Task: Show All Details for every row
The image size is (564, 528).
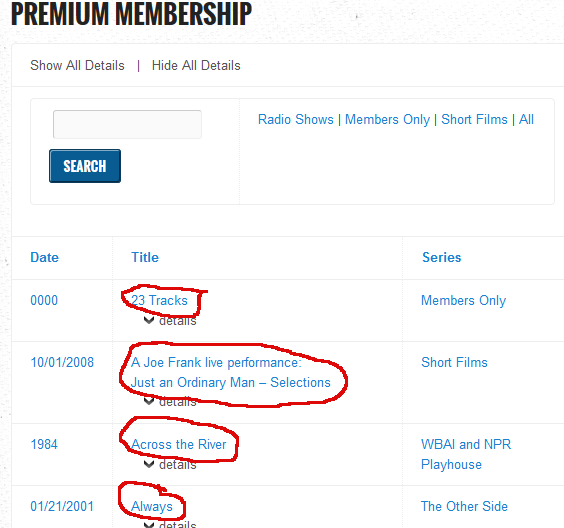Action: [x=77, y=65]
